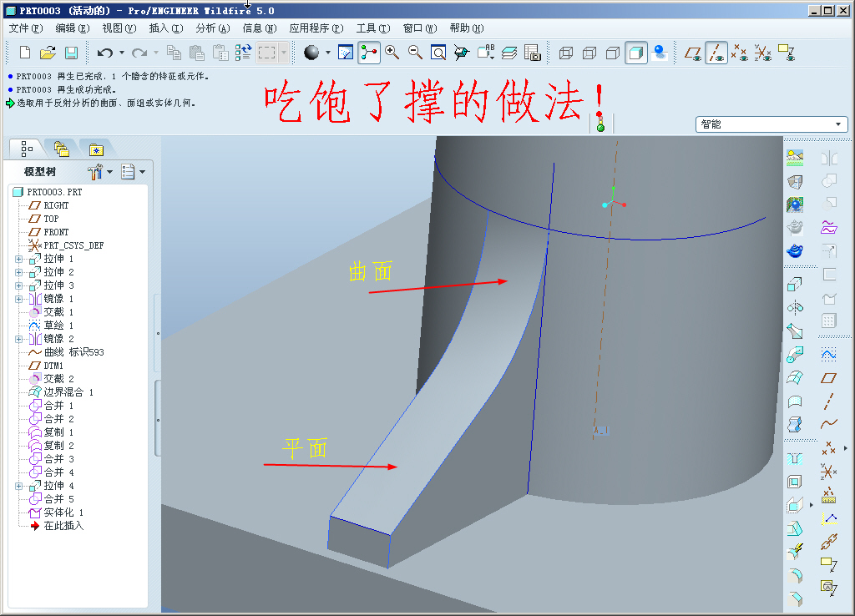The height and width of the screenshot is (616, 855).
Task: Toggle datum planes display
Action: 693,53
